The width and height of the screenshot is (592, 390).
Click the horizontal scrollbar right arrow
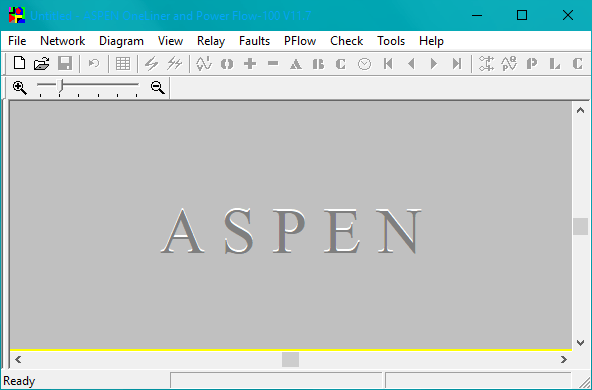point(564,359)
